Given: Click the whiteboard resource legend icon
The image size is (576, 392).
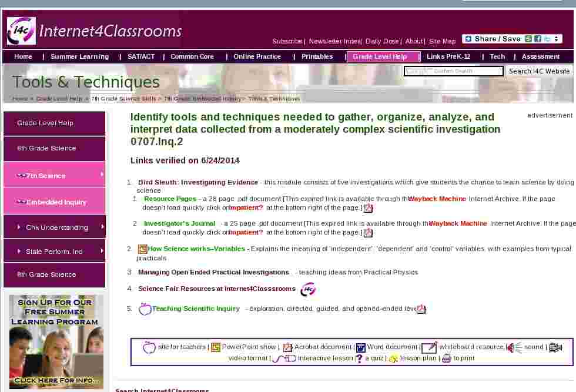Looking at the screenshot, I should [x=429, y=347].
